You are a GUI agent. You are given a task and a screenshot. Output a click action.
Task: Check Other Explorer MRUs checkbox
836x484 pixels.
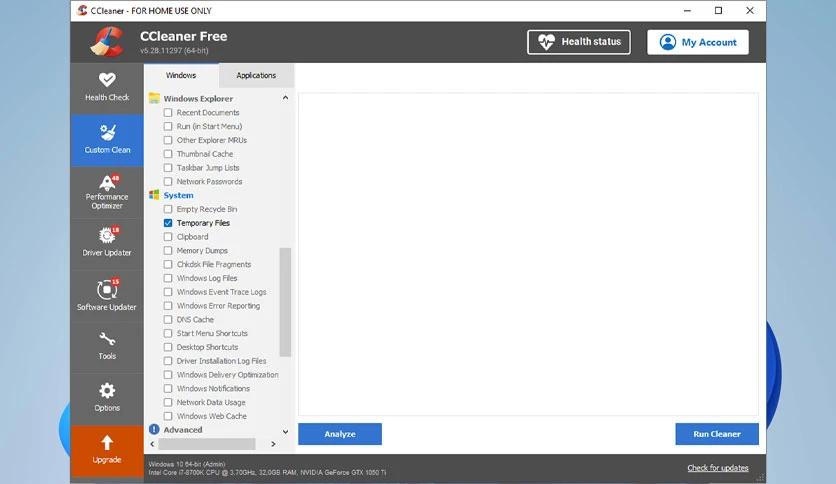(x=168, y=140)
